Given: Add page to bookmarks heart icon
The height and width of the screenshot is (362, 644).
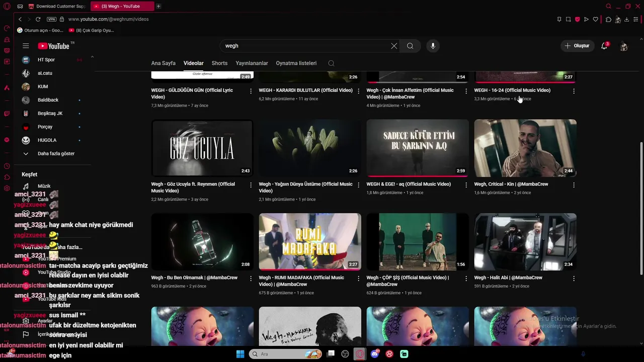Looking at the screenshot, I should point(595,19).
